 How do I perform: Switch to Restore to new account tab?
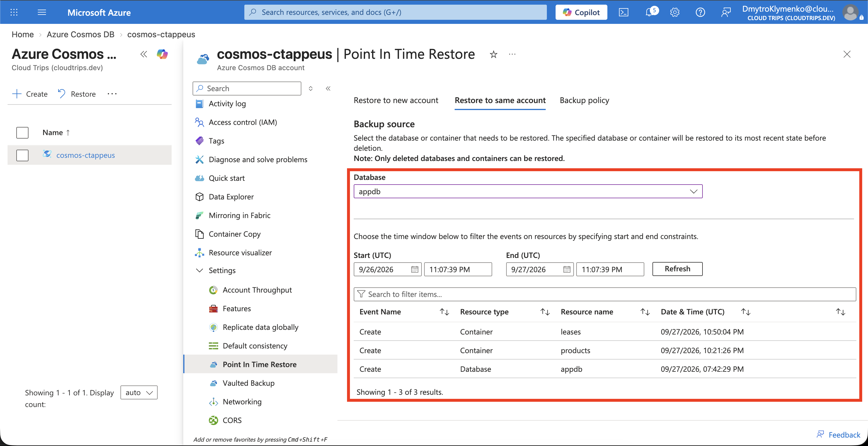coord(396,100)
